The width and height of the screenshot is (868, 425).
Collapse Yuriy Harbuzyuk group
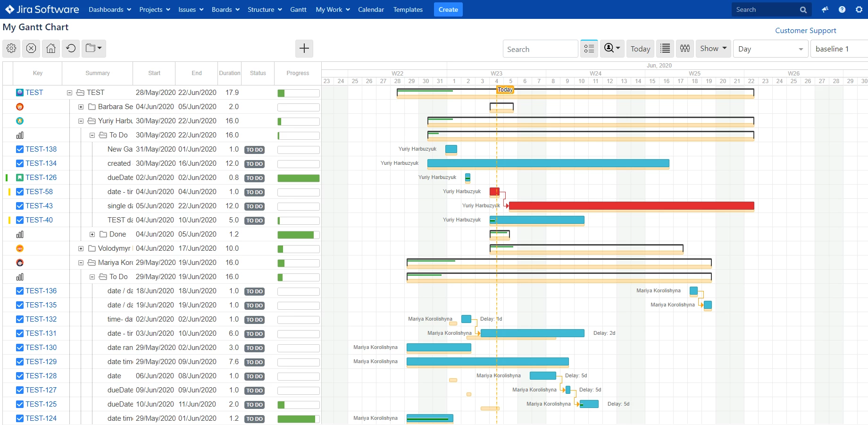pyautogui.click(x=81, y=121)
